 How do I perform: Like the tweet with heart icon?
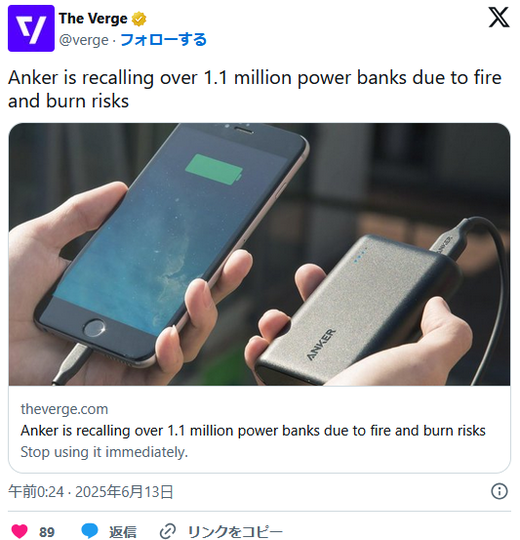coord(20,531)
